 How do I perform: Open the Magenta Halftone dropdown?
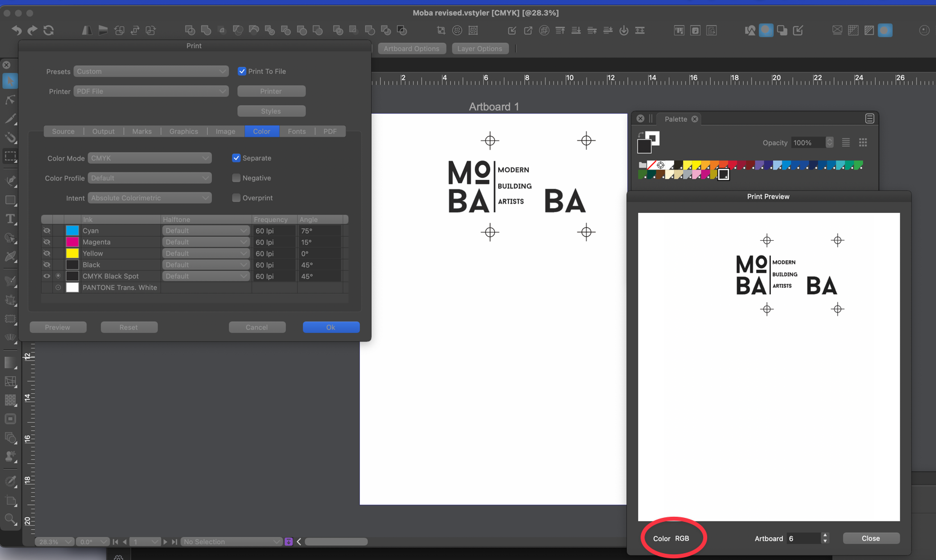[206, 242]
